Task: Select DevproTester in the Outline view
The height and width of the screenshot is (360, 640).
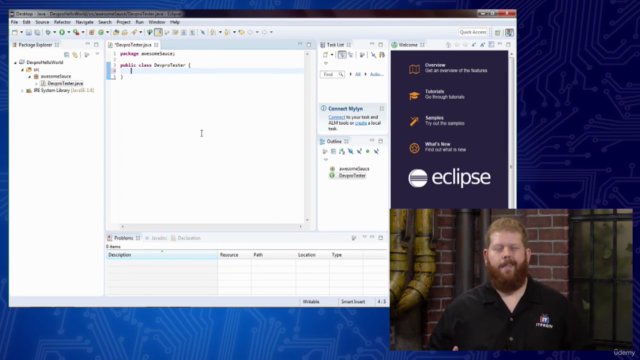Action: pos(352,176)
